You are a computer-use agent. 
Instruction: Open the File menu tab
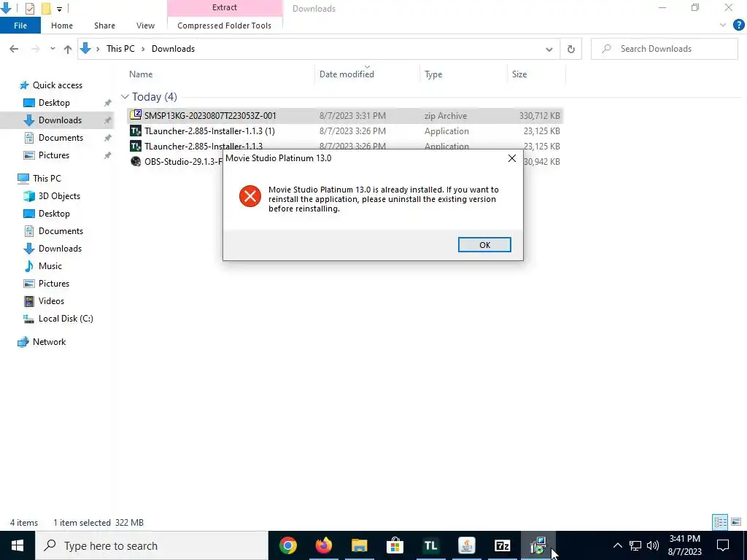click(x=20, y=26)
